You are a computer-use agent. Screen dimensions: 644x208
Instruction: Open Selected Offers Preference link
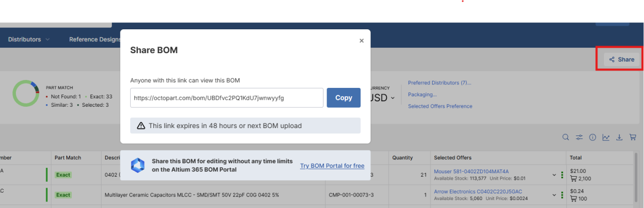pyautogui.click(x=440, y=106)
